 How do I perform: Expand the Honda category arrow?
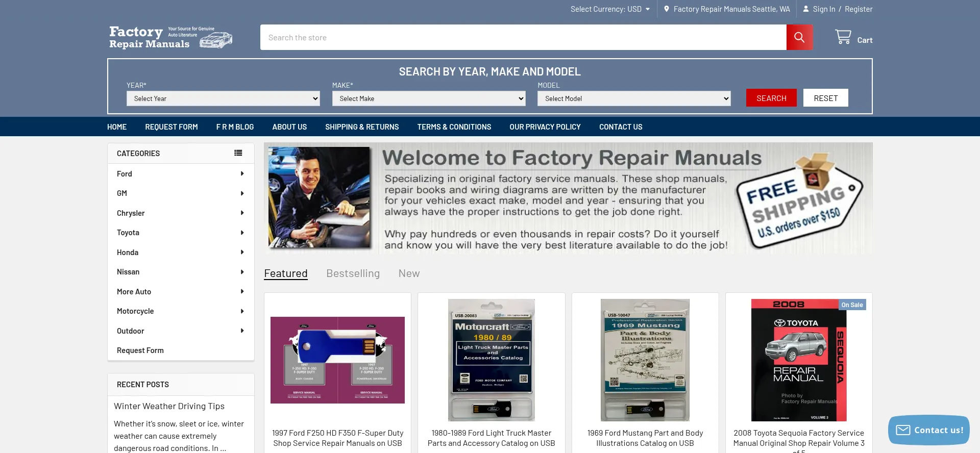point(242,253)
